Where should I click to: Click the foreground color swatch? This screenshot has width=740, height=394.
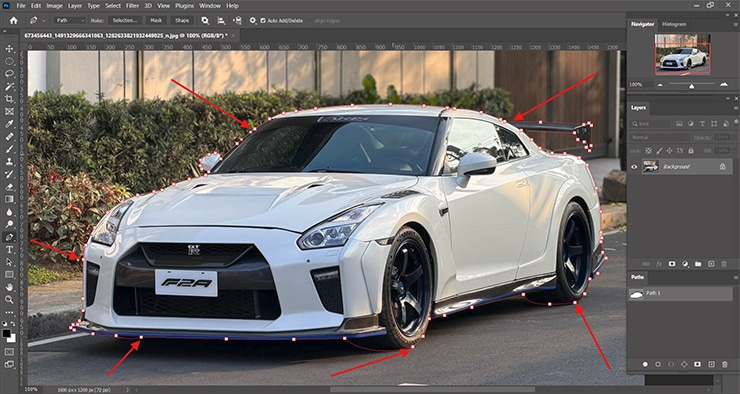[7, 333]
